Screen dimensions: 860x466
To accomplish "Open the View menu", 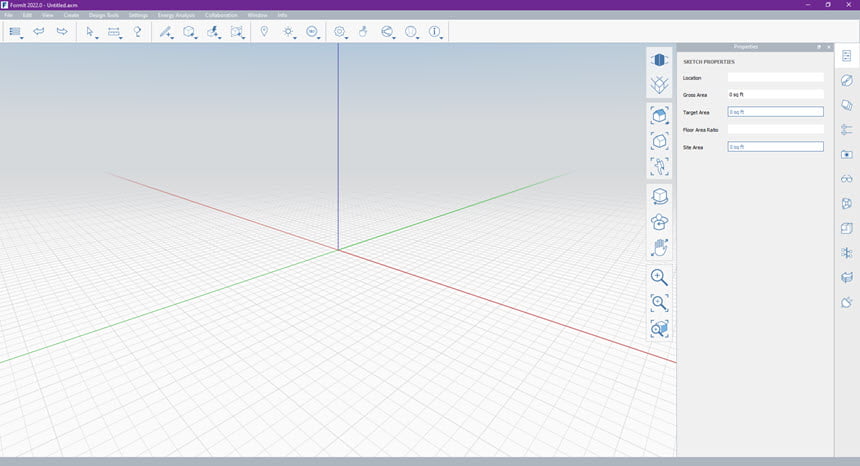I will (x=48, y=15).
